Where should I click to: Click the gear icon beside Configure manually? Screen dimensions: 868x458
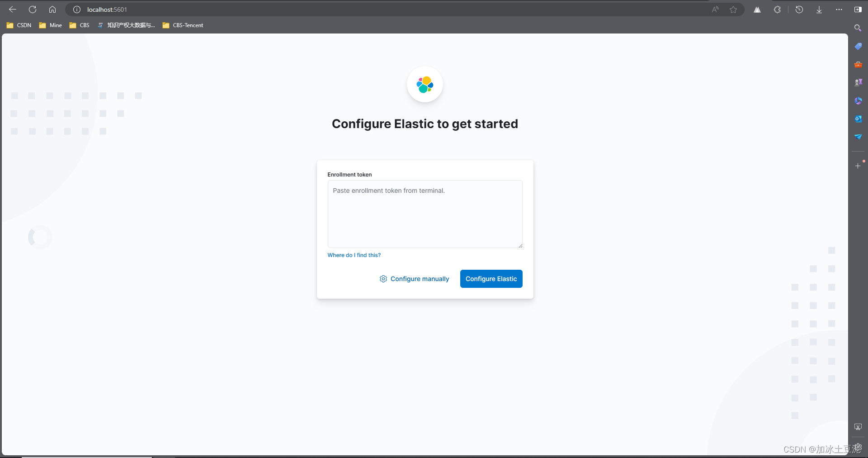[383, 279]
